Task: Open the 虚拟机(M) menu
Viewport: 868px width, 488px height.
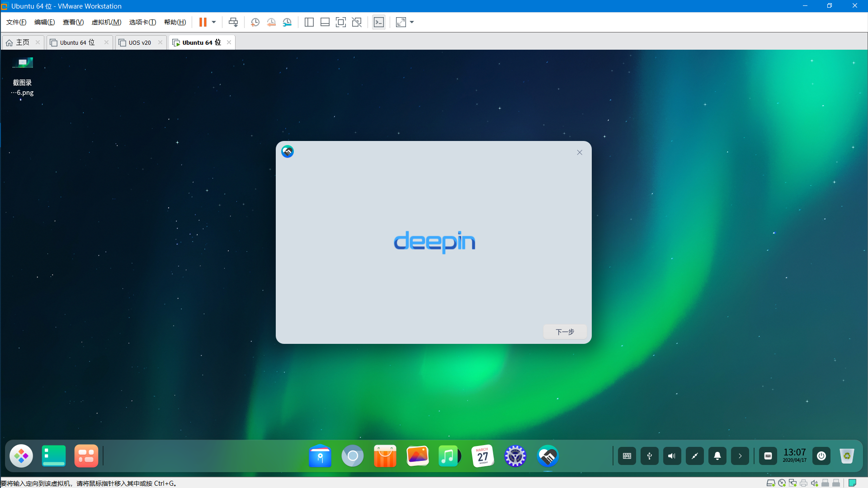Action: click(106, 22)
